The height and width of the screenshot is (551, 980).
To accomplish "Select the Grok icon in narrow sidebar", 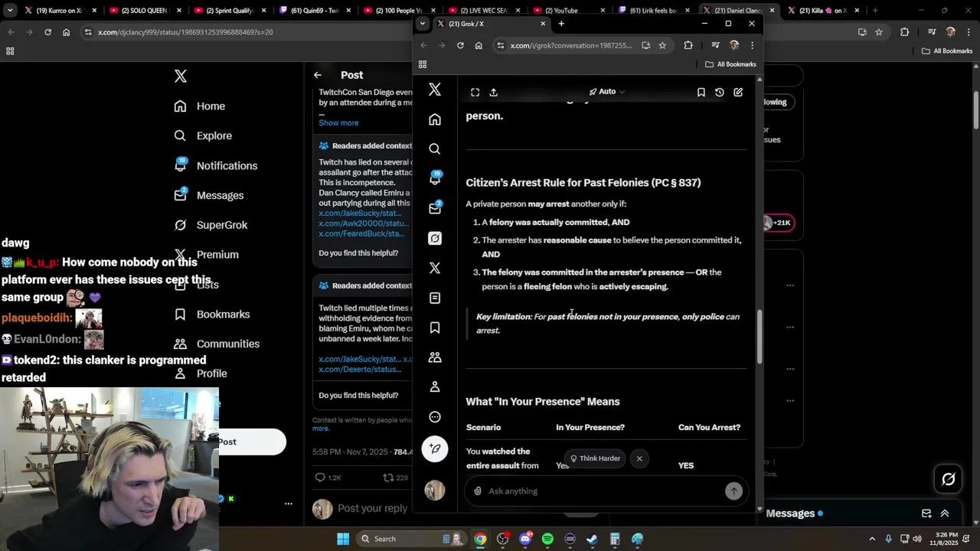I will [x=435, y=238].
